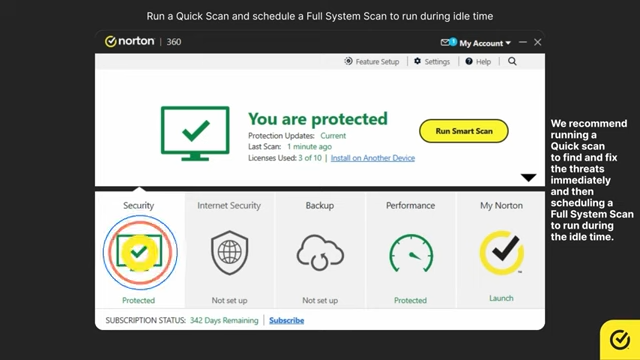Open the Internet Security shield globe icon
The width and height of the screenshot is (640, 360).
point(229,253)
